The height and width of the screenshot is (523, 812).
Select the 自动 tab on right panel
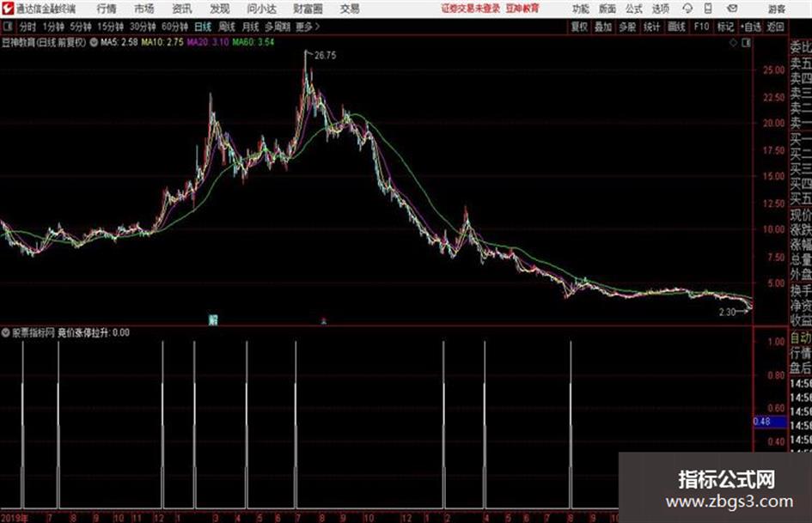[x=801, y=338]
